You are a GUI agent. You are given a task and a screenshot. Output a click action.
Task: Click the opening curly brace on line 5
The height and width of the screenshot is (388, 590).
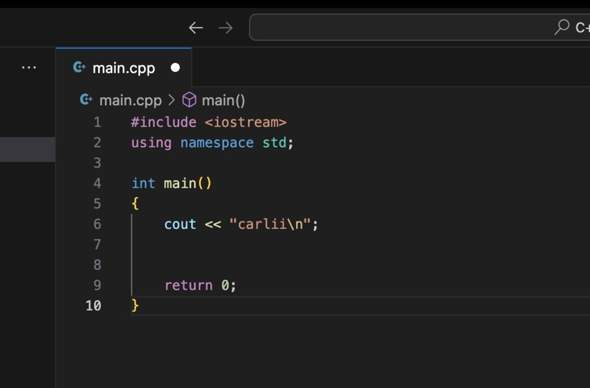click(x=135, y=204)
